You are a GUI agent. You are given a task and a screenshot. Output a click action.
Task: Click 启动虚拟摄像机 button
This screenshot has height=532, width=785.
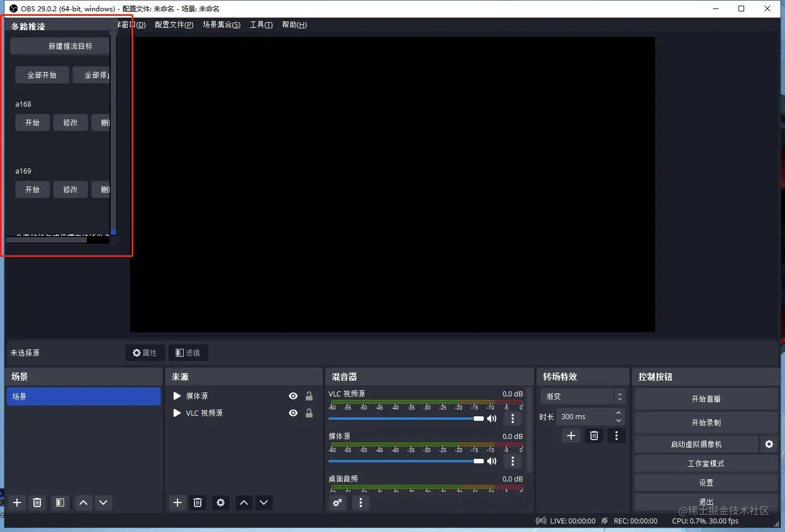[x=697, y=444]
